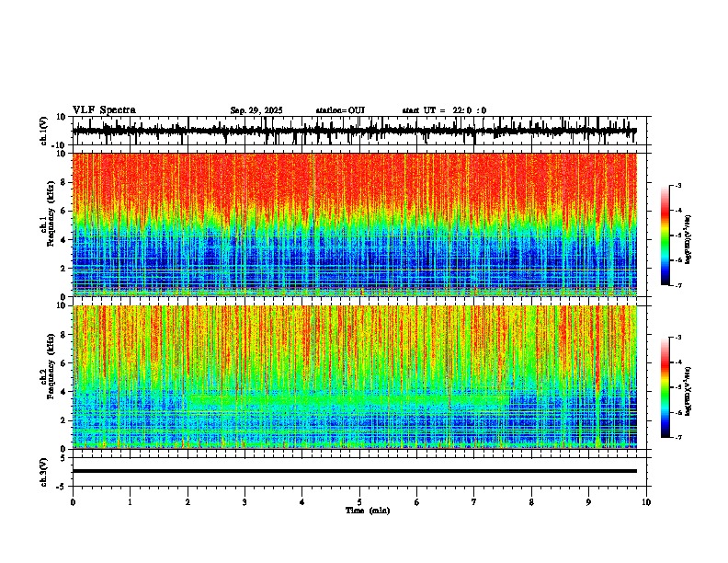Click time axis tick label "10"
The image size is (728, 563).
click(x=646, y=502)
